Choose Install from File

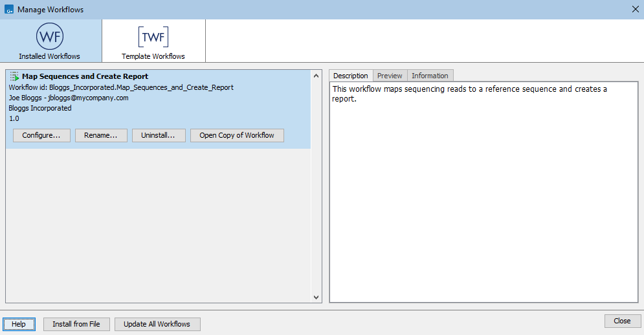tap(76, 324)
